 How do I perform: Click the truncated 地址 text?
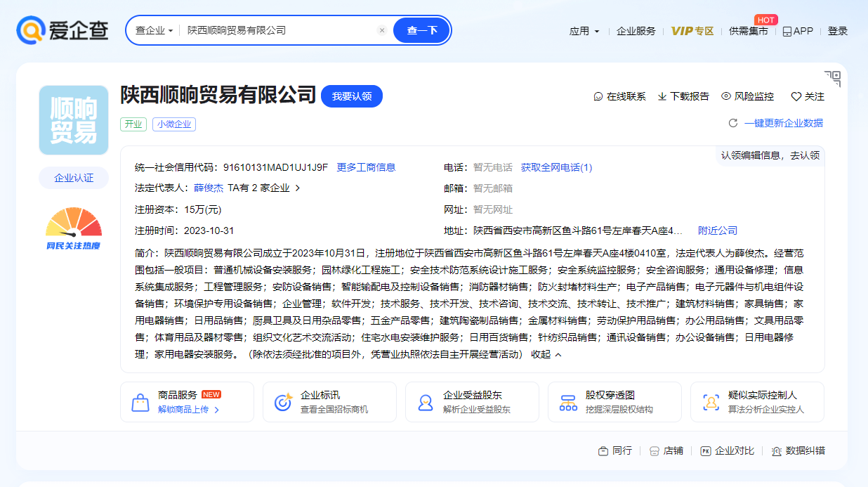[577, 230]
